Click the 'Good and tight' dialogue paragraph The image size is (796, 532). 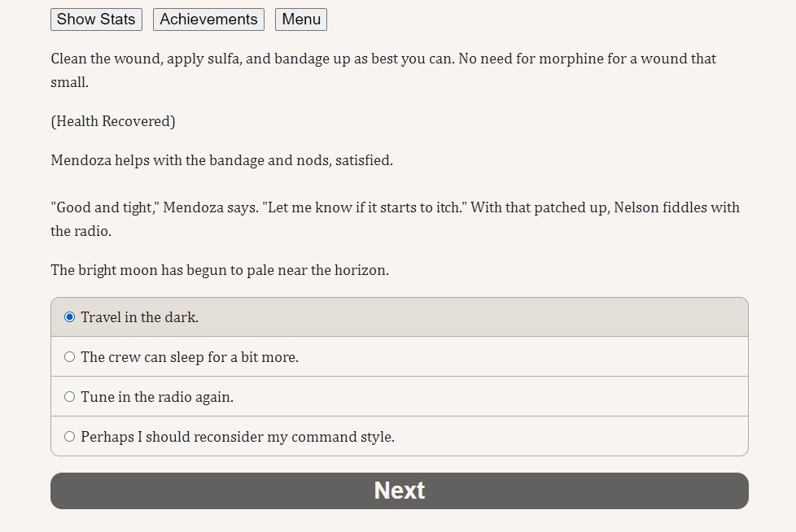395,219
